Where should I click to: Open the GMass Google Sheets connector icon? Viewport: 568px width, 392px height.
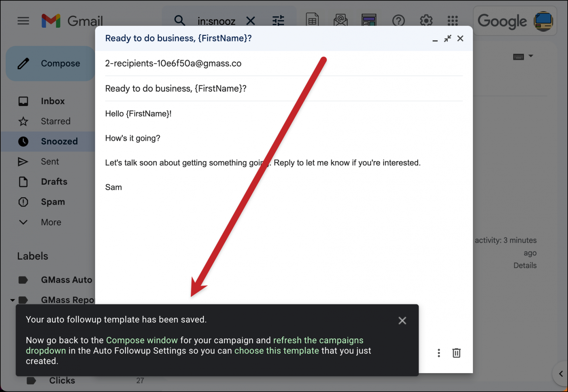click(312, 21)
